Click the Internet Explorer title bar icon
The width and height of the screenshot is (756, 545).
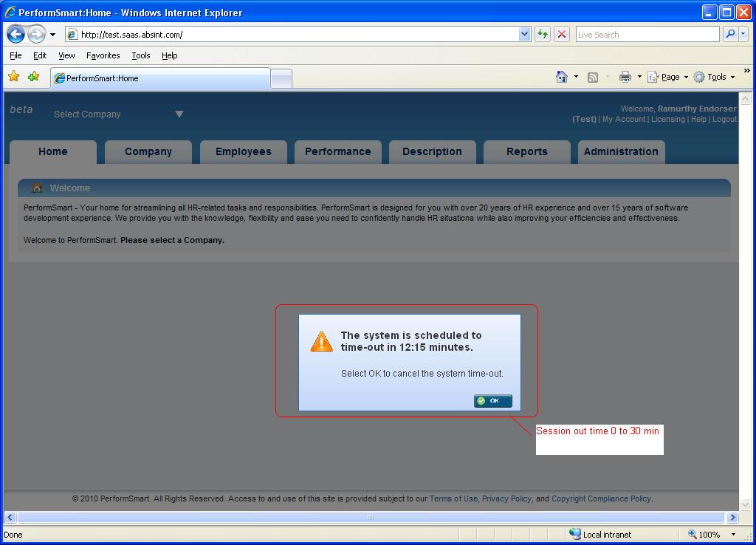(10, 12)
